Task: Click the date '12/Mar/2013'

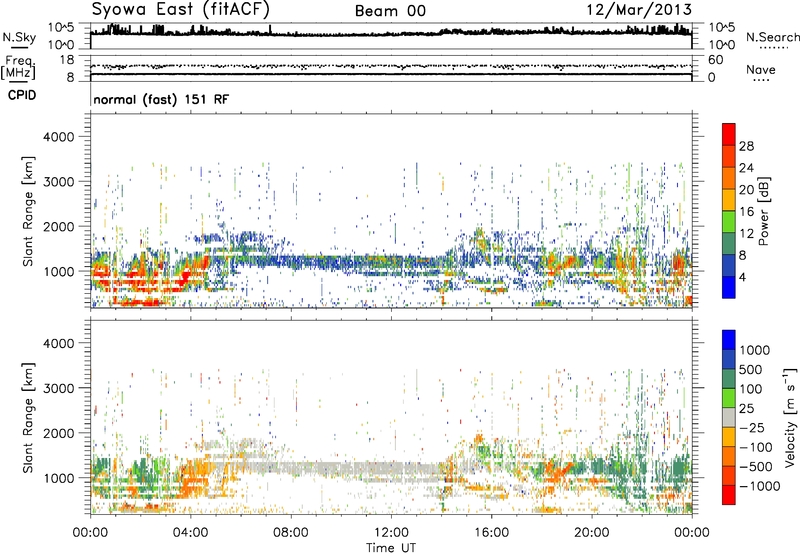Action: [x=639, y=10]
